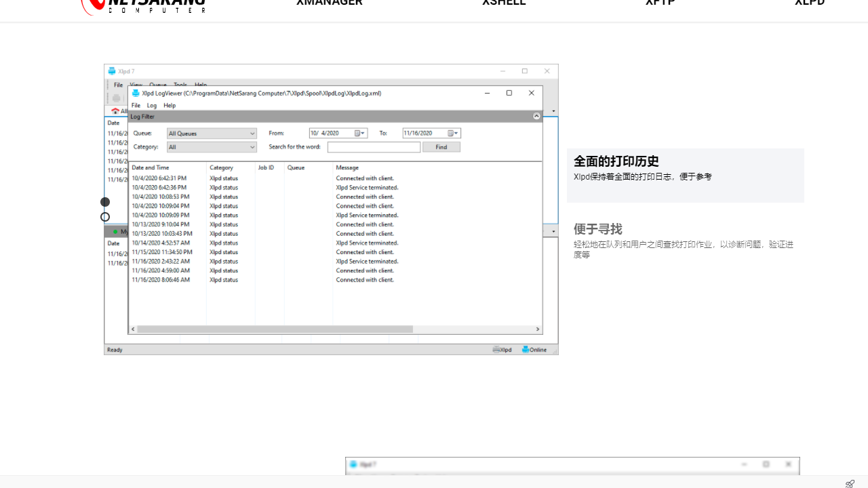Click the LogViewer title bar printer icon

[x=136, y=93]
